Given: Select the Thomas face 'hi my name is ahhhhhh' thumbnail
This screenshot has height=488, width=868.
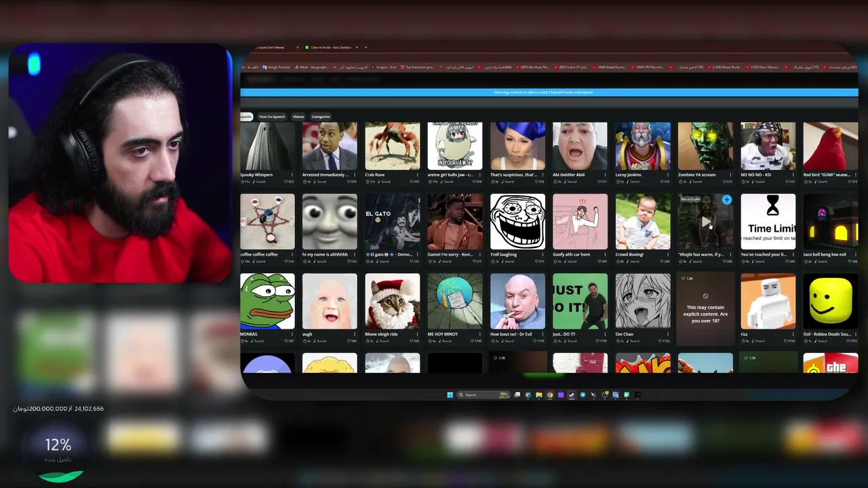Looking at the screenshot, I should pos(330,222).
